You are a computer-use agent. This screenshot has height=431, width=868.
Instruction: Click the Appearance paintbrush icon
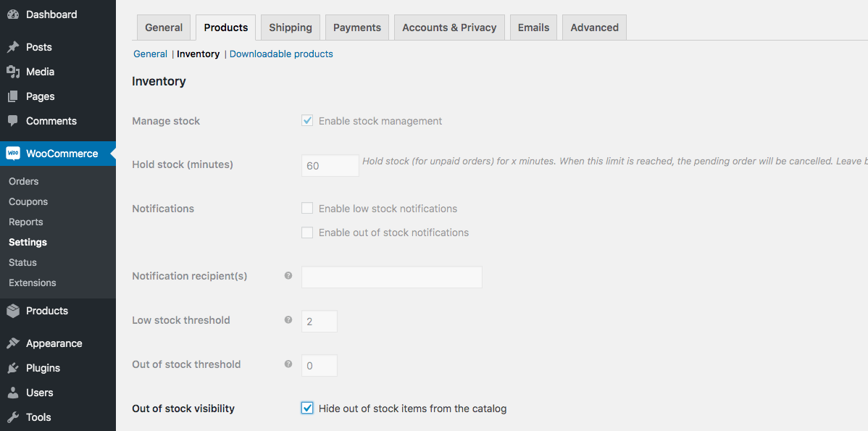tap(13, 343)
